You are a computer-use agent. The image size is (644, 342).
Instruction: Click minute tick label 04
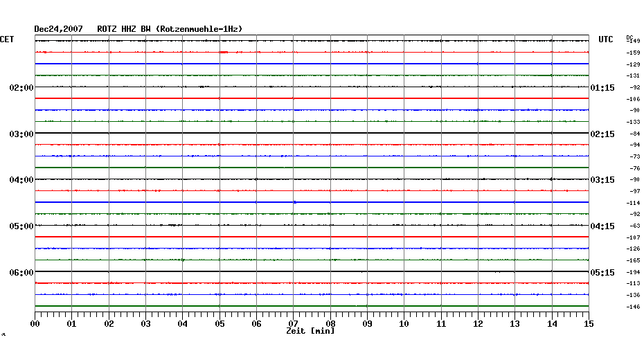(x=183, y=324)
